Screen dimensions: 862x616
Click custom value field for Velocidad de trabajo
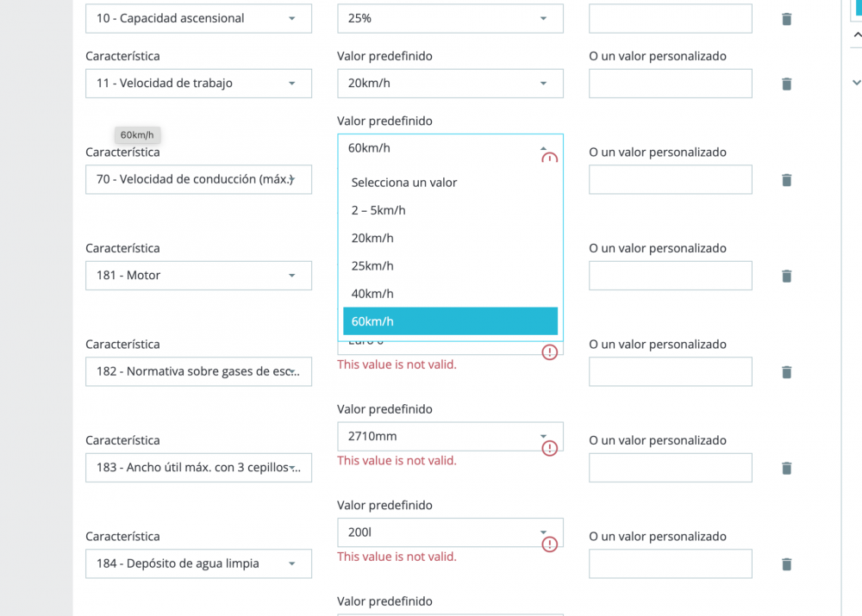point(670,84)
